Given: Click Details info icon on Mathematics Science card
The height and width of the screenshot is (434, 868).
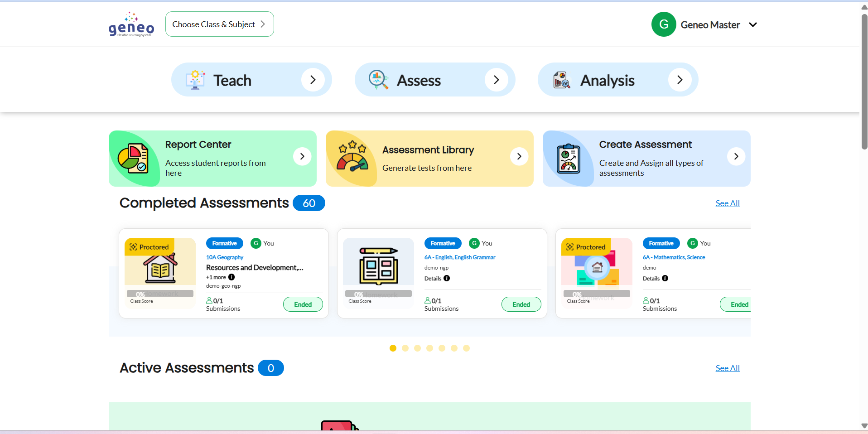Looking at the screenshot, I should pyautogui.click(x=665, y=279).
